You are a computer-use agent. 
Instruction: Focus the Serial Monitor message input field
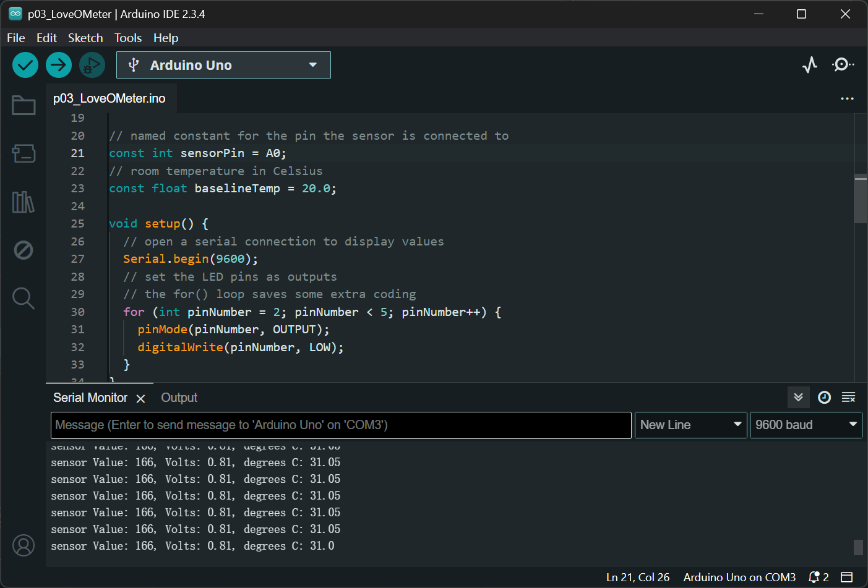coord(341,425)
